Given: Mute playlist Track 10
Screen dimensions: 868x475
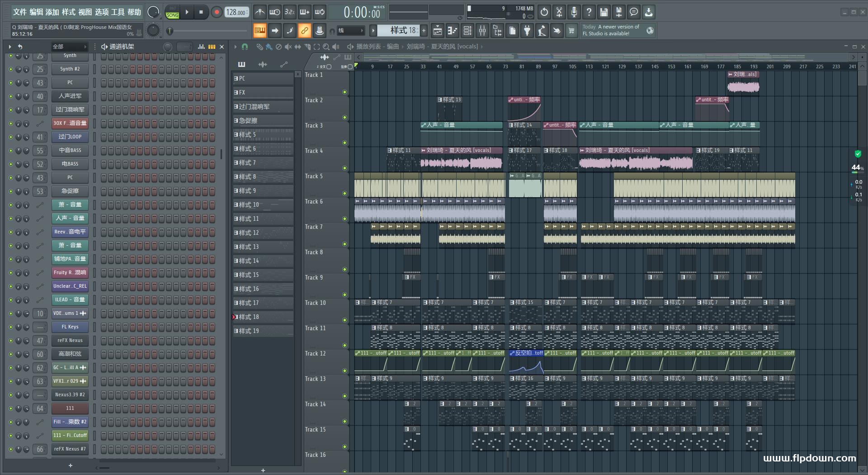Looking at the screenshot, I should [344, 320].
